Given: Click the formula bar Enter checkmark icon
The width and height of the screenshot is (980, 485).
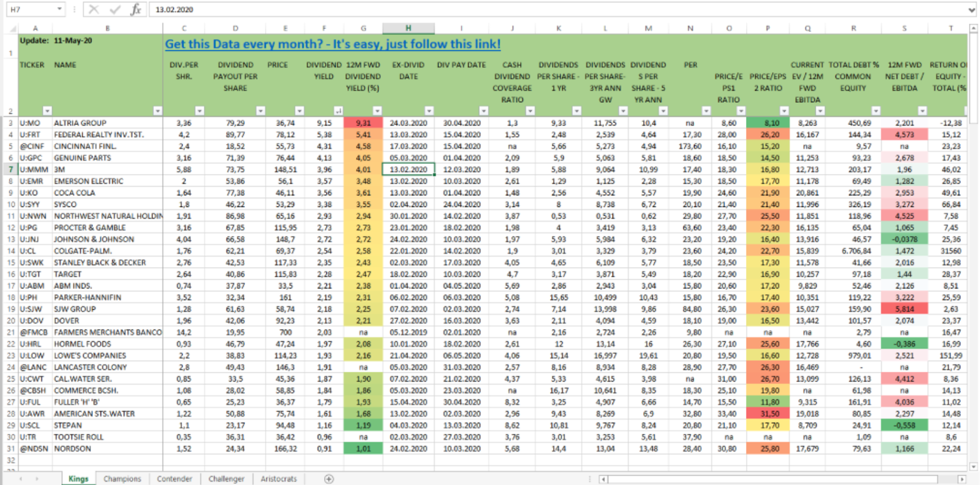Looking at the screenshot, I should click(115, 9).
